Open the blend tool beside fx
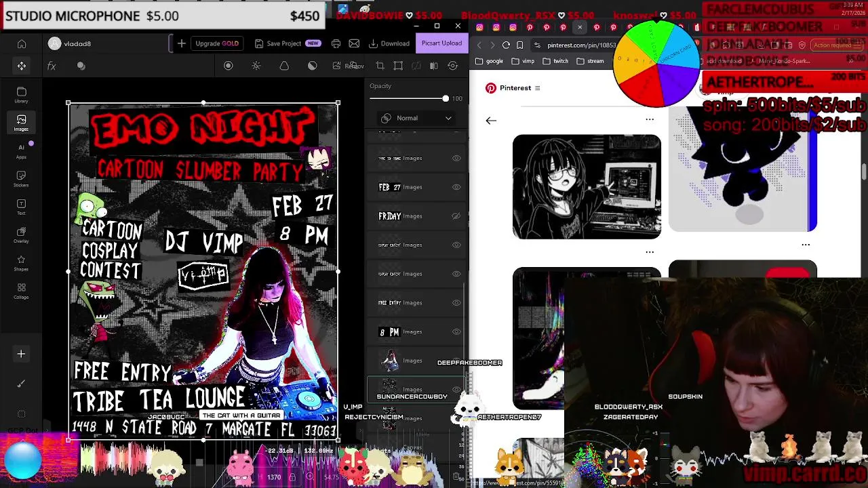This screenshot has height=488, width=868. tap(81, 66)
